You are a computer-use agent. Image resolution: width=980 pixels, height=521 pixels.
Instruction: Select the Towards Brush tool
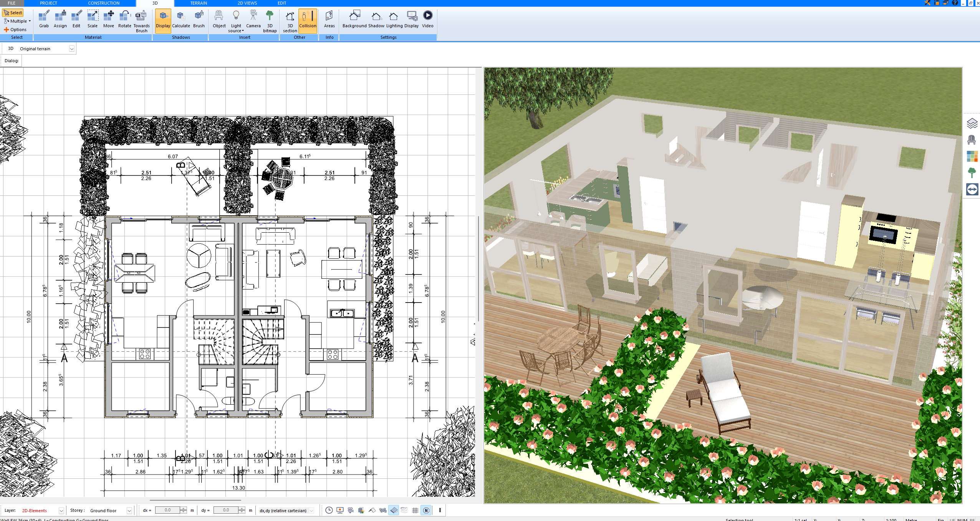(x=141, y=21)
